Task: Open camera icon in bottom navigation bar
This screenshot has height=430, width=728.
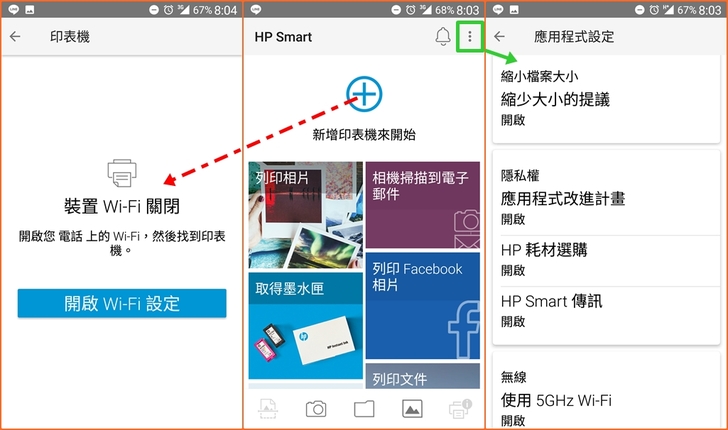Action: [316, 409]
